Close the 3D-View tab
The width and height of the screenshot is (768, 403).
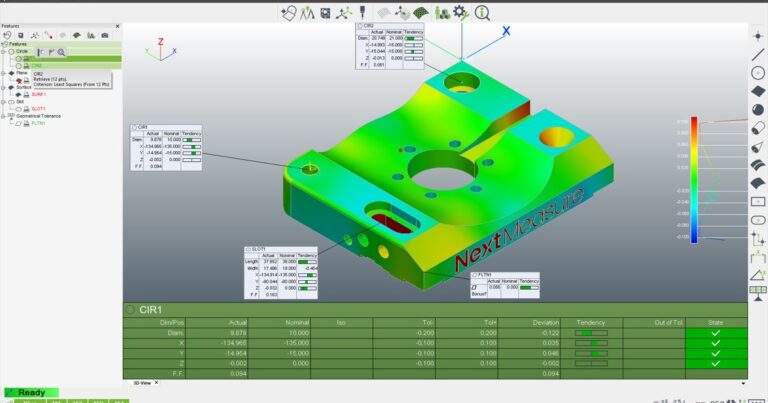156,382
